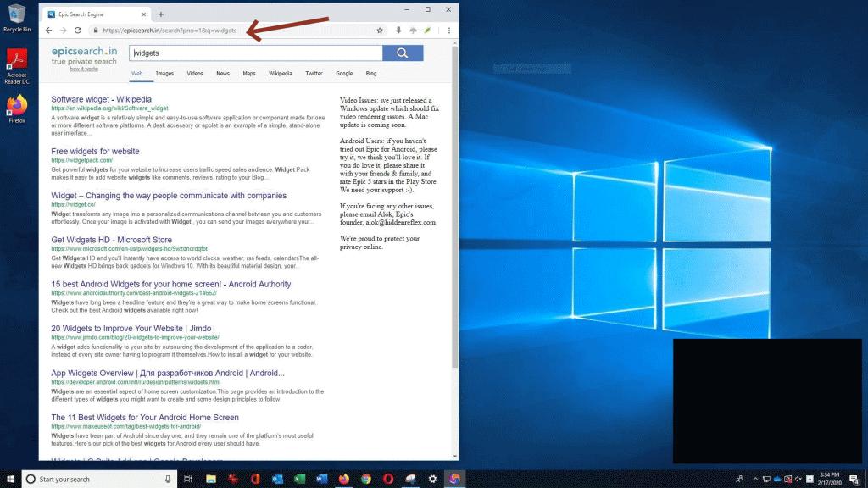This screenshot has height=488, width=868.
Task: Open the Windows Start button
Action: coord(10,480)
